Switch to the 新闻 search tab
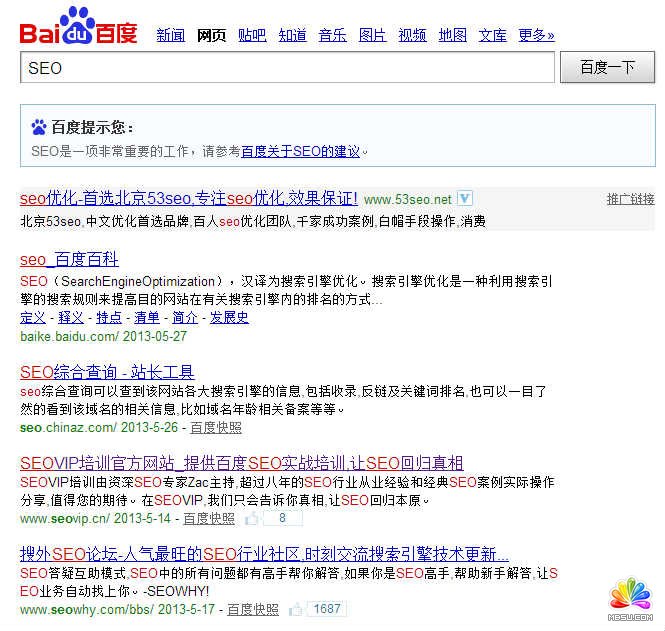Image resolution: width=665 pixels, height=631 pixels. (x=171, y=35)
